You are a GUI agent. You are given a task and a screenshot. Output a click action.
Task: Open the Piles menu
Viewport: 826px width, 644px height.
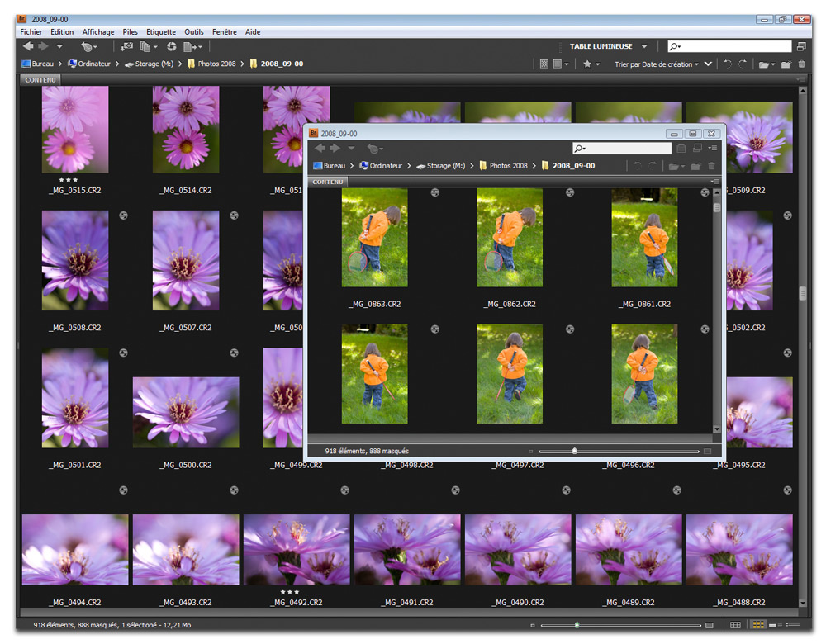[131, 31]
